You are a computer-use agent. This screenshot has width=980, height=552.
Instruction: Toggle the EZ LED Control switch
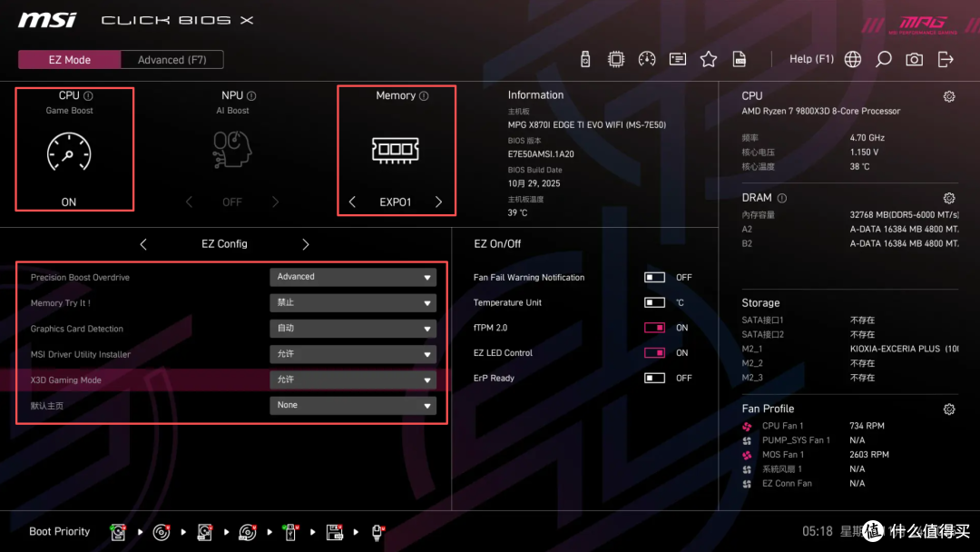654,352
